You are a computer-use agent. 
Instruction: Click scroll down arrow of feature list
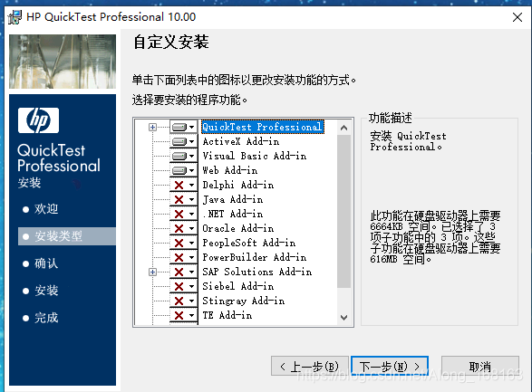coord(343,318)
